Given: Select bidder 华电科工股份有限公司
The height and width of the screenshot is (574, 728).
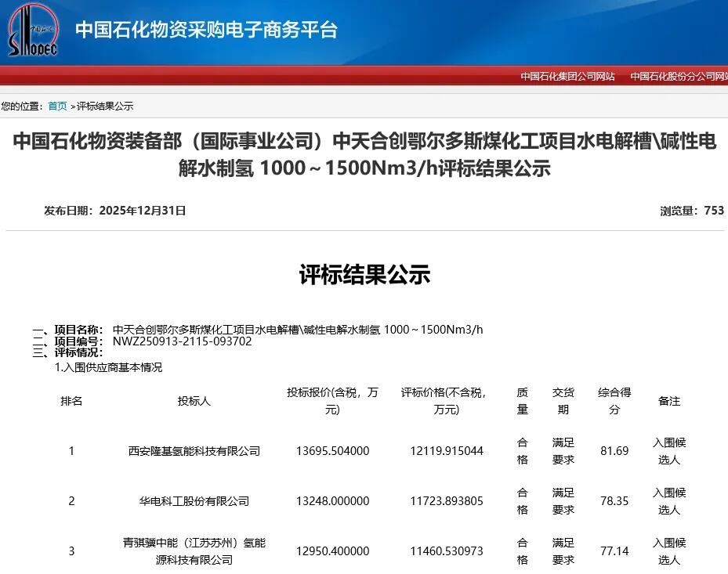Looking at the screenshot, I should coord(194,501).
